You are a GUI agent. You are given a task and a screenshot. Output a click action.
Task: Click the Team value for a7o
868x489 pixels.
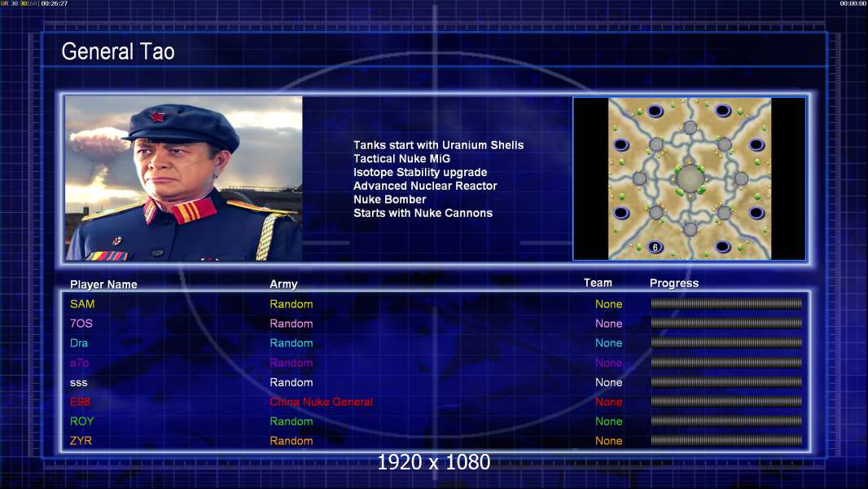tap(608, 363)
